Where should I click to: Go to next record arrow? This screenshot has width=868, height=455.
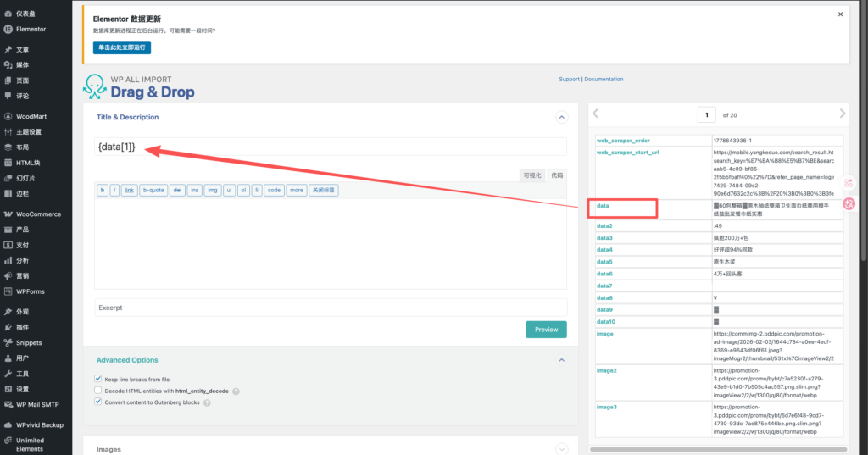(842, 114)
